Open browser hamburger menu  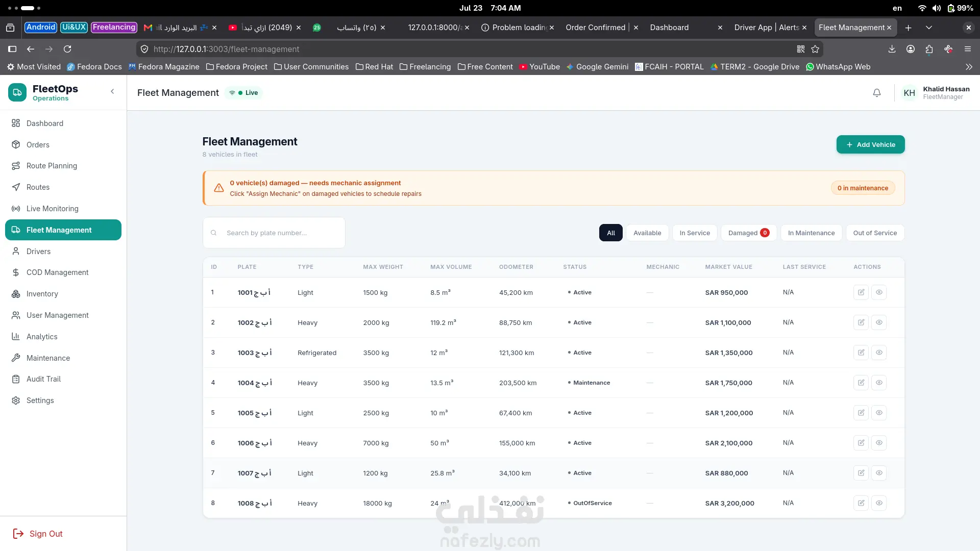(967, 49)
